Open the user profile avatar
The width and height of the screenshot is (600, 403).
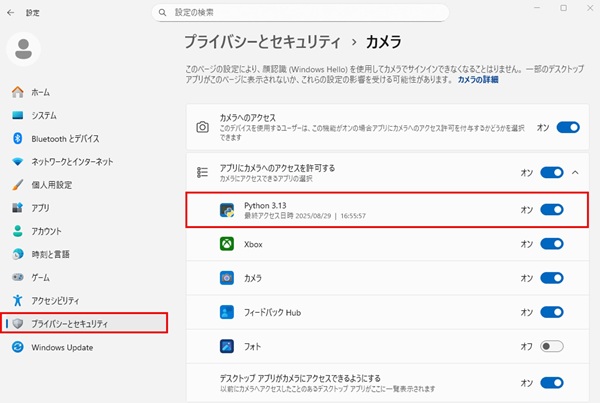[23, 49]
